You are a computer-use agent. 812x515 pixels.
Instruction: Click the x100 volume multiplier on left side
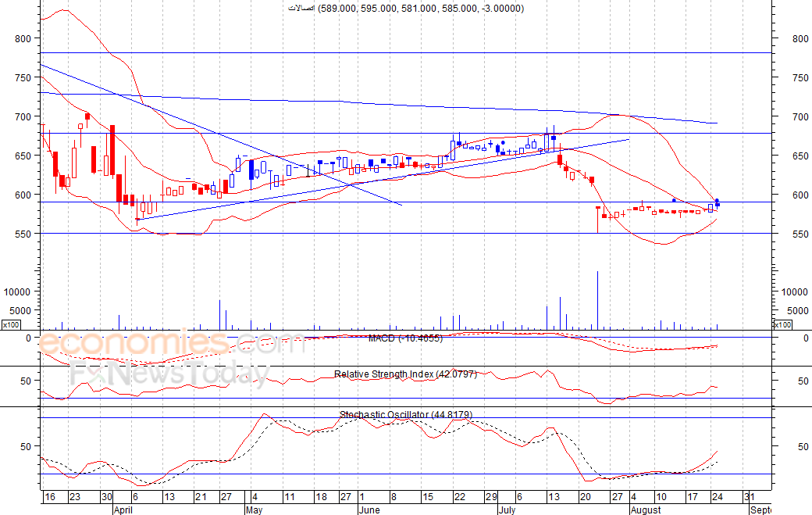click(x=11, y=325)
